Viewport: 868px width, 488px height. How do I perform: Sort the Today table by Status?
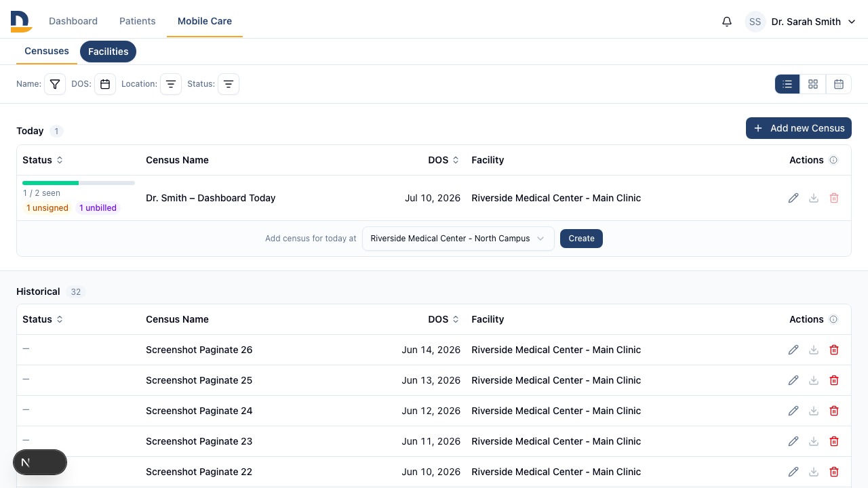[x=43, y=160]
